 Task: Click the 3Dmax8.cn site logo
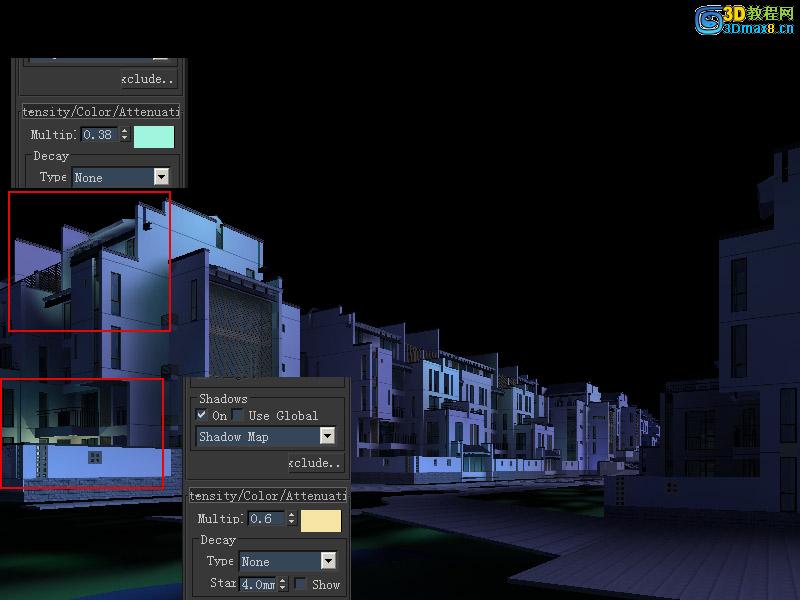click(x=744, y=20)
